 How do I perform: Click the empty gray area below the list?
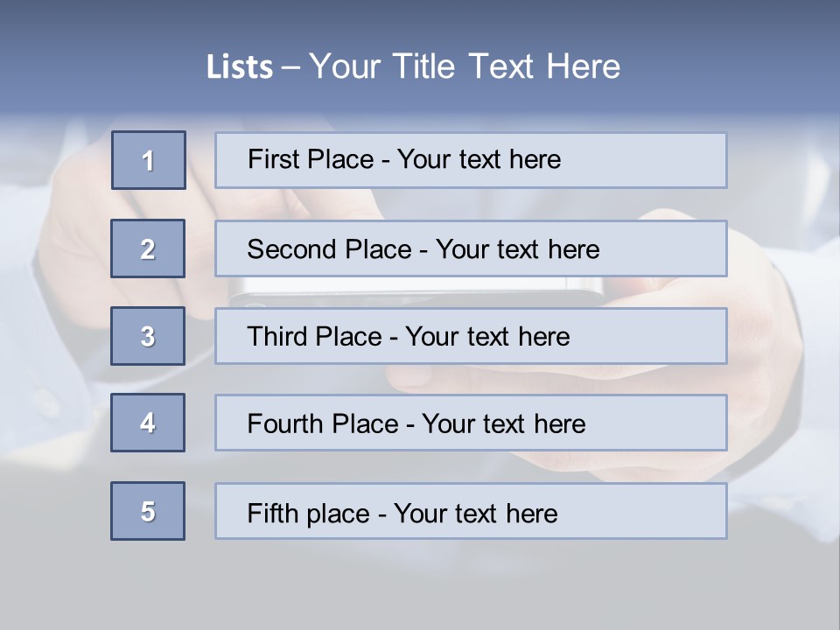coord(420,586)
